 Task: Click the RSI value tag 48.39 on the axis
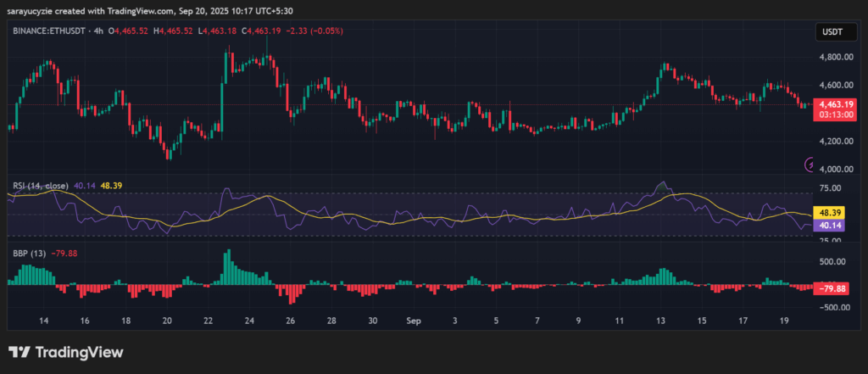828,213
